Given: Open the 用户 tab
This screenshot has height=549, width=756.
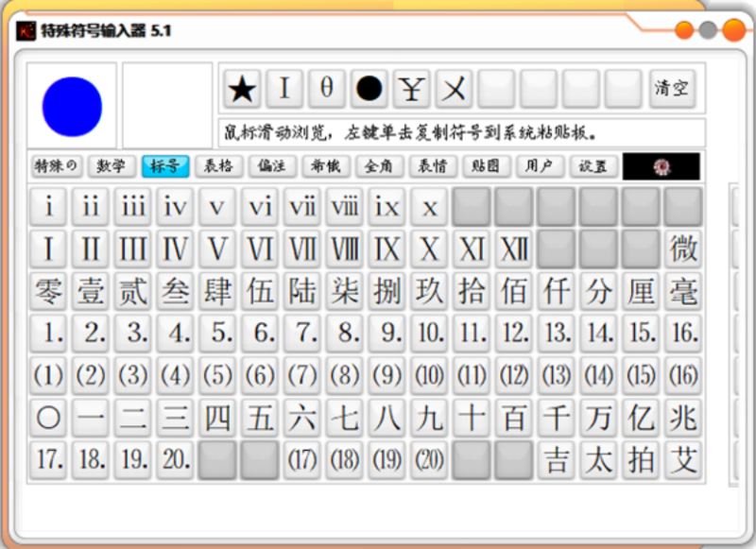Looking at the screenshot, I should (540, 166).
